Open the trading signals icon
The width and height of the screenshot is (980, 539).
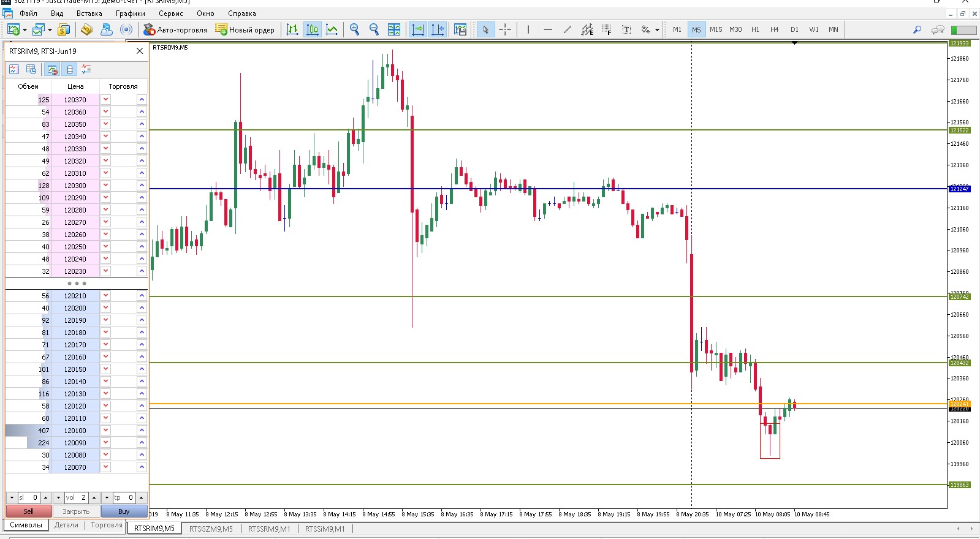[126, 29]
